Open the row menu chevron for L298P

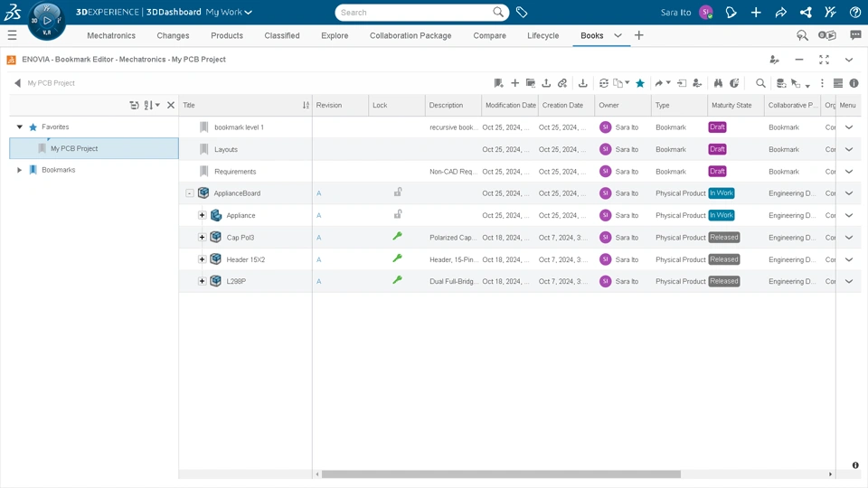849,281
